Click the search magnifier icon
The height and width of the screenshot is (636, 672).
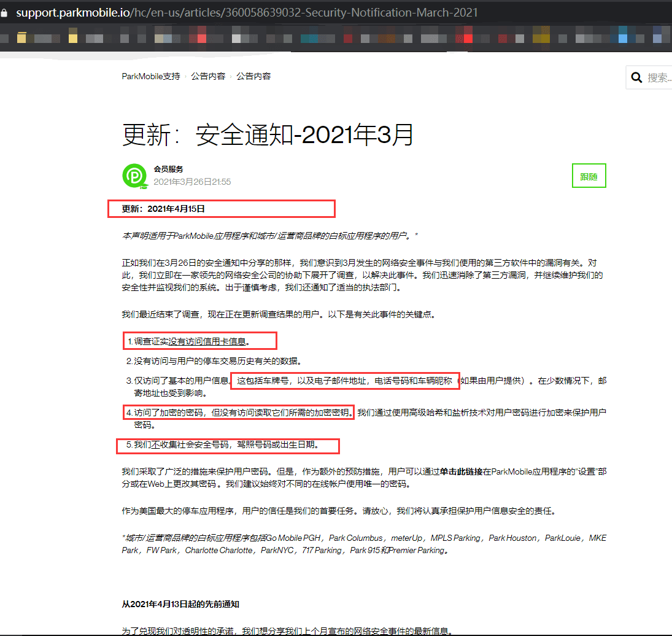pos(636,77)
